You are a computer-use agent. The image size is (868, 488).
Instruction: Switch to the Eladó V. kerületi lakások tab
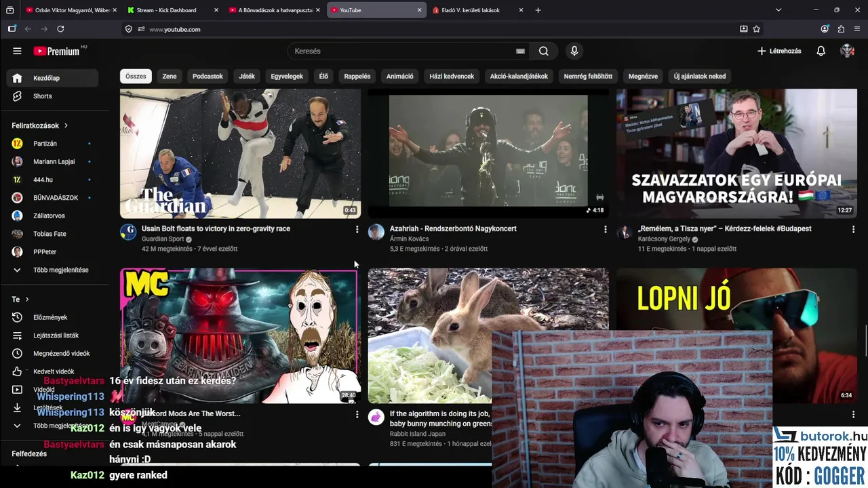(x=477, y=10)
